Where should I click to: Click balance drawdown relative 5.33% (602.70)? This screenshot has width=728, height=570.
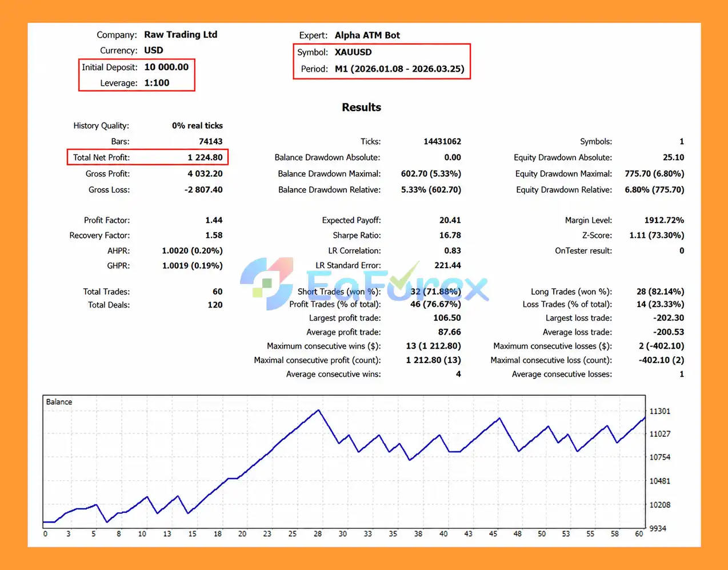pyautogui.click(x=431, y=189)
